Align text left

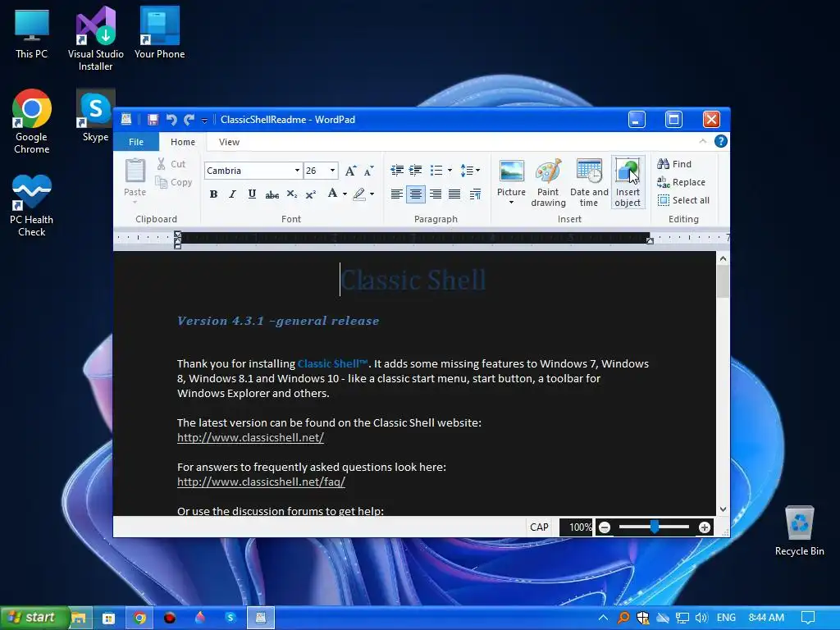click(396, 194)
